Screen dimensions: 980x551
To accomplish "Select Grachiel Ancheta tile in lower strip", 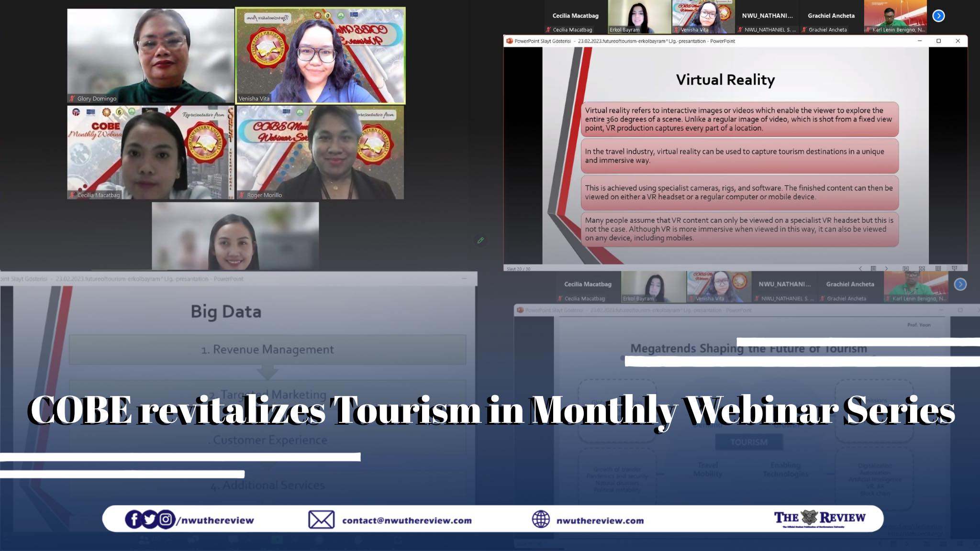I will pyautogui.click(x=850, y=287).
